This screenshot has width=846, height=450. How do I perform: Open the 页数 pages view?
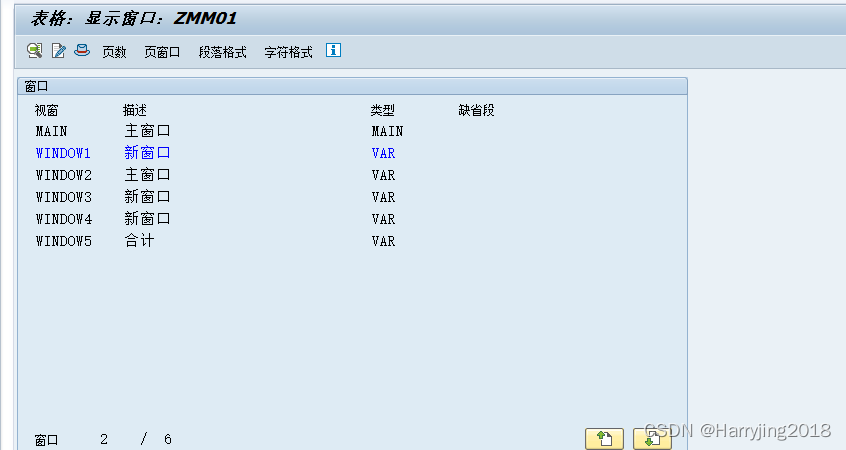coord(114,52)
